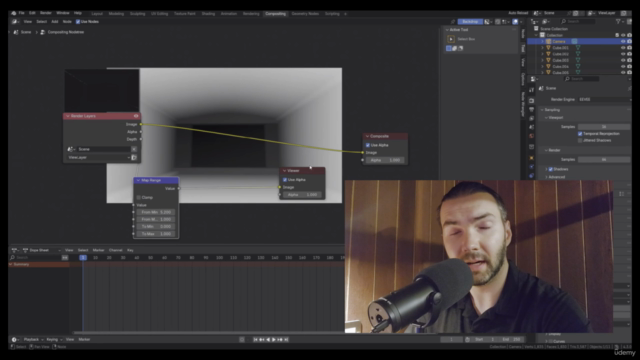The image size is (640, 360).
Task: Open the Render Engine dropdown
Action: point(604,99)
